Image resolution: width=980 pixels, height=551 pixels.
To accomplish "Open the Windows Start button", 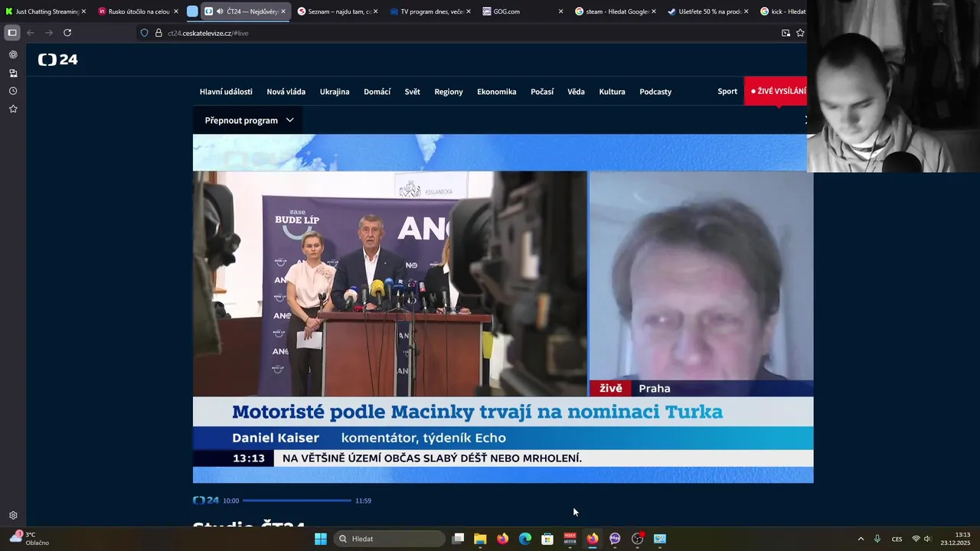I will pos(321,539).
